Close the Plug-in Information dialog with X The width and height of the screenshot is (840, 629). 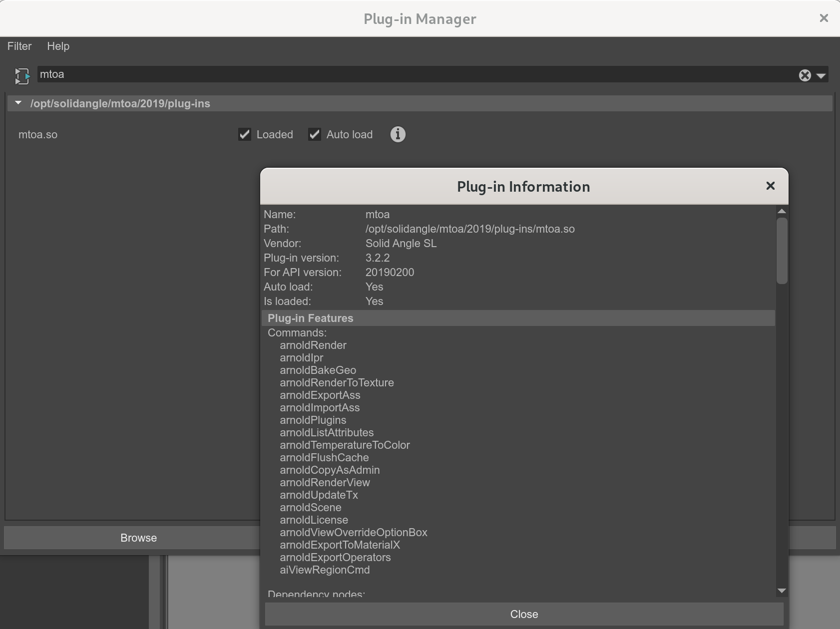pyautogui.click(x=771, y=186)
